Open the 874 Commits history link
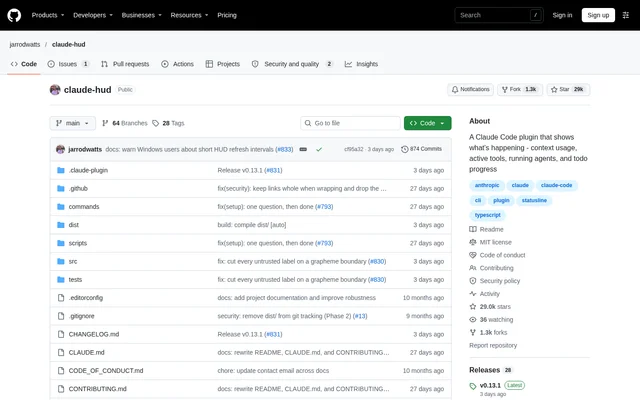The image size is (640, 400). point(422,149)
